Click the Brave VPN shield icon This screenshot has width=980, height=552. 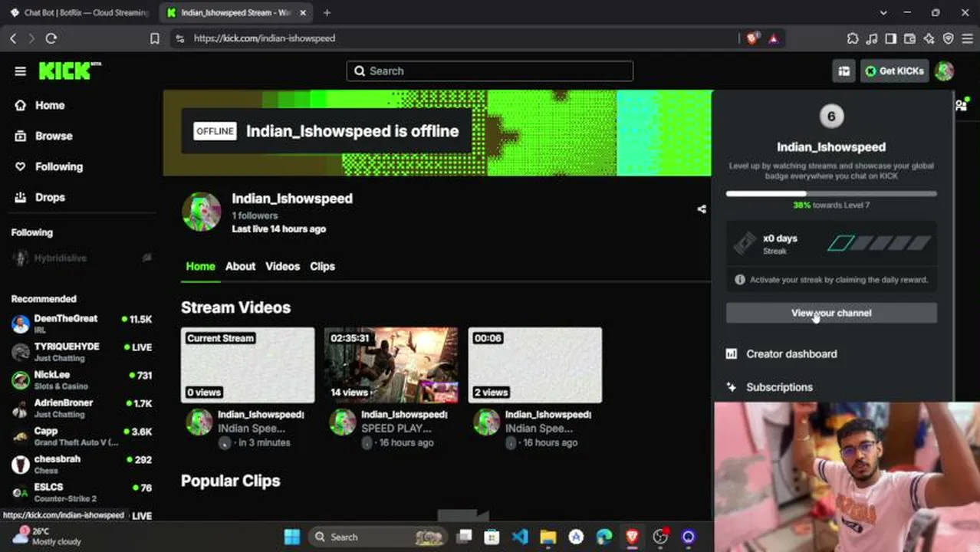[x=948, y=38]
